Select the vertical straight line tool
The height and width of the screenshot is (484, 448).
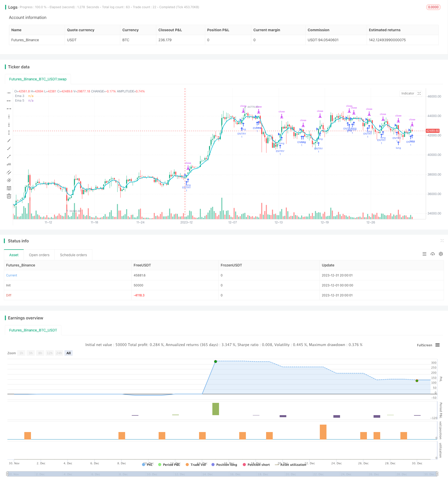pyautogui.click(x=9, y=117)
